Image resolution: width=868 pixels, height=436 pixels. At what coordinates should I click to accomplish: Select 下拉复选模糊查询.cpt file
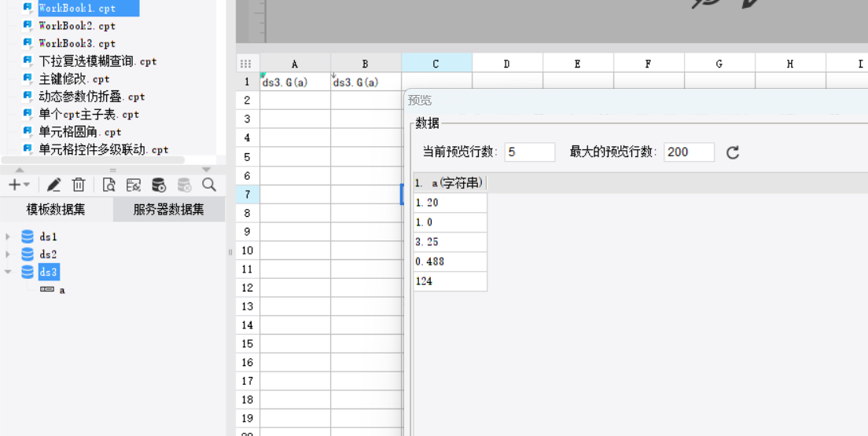click(98, 60)
